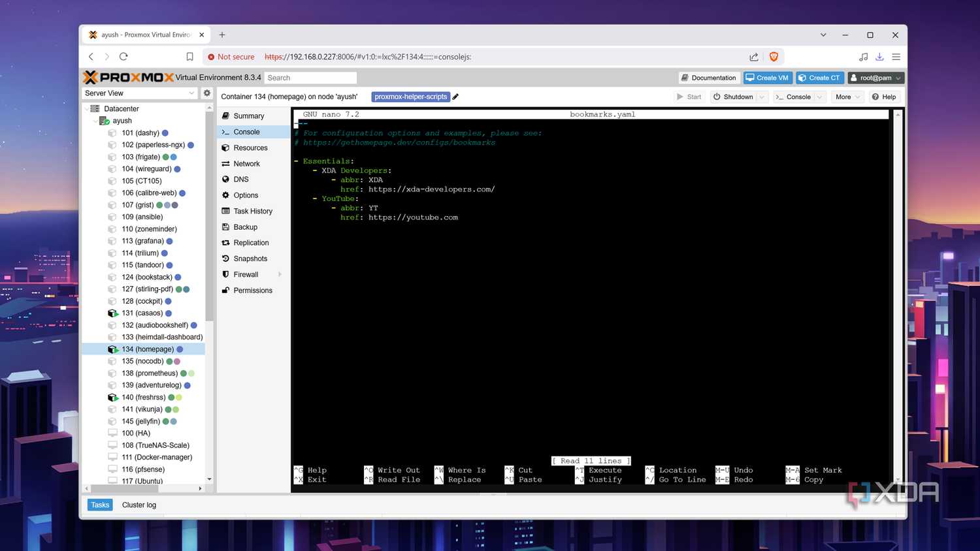Click the browser back arrow
The height and width of the screenshot is (551, 980).
91,57
